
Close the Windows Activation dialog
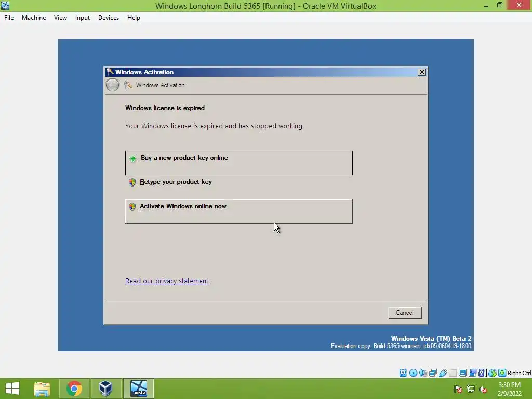pos(421,72)
